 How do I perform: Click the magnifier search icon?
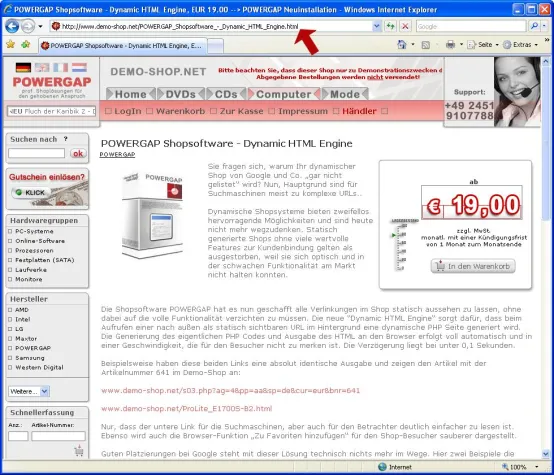pos(534,26)
